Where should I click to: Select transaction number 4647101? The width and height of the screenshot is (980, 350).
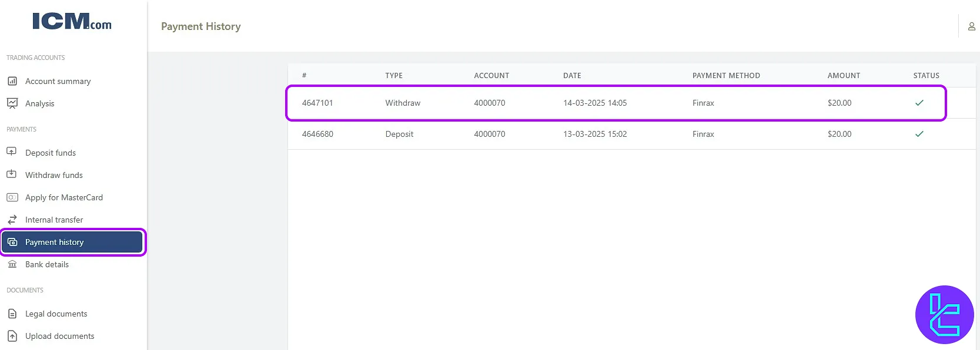point(317,103)
